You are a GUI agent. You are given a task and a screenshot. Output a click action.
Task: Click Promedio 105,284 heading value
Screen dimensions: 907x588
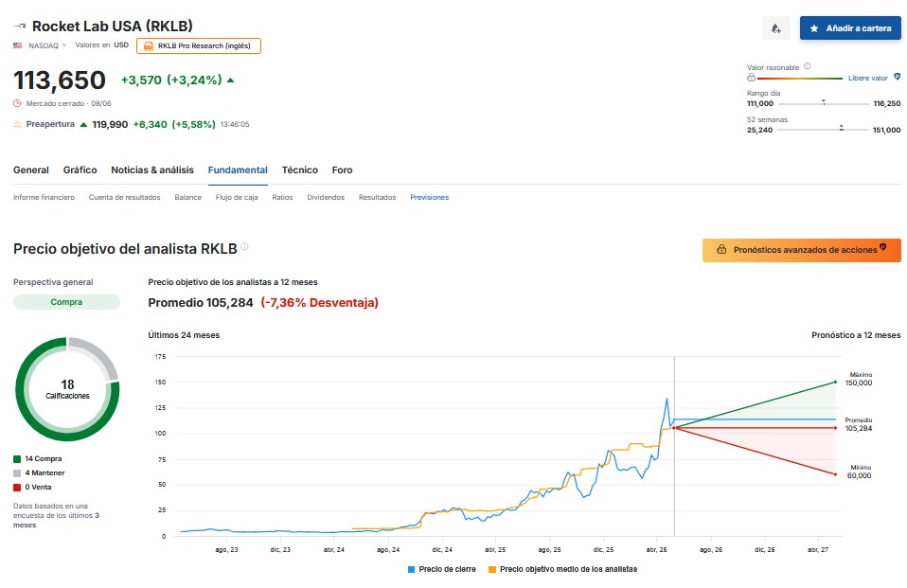[200, 303]
